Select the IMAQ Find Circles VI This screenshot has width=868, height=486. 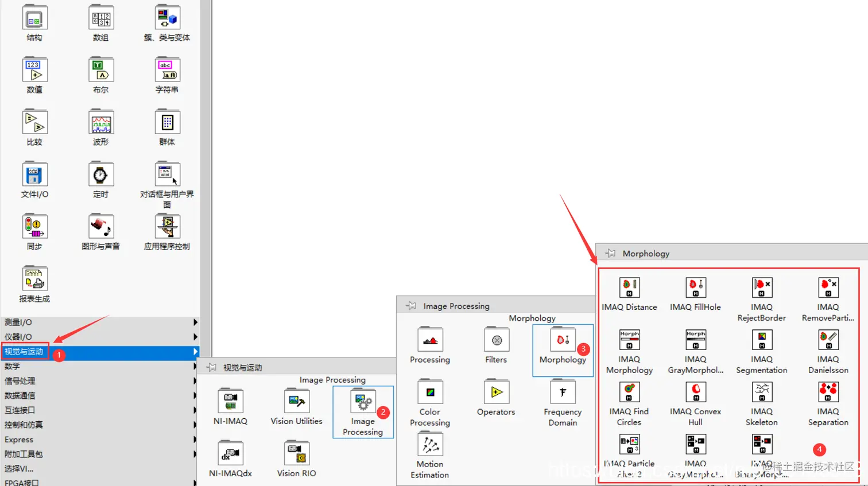click(630, 392)
